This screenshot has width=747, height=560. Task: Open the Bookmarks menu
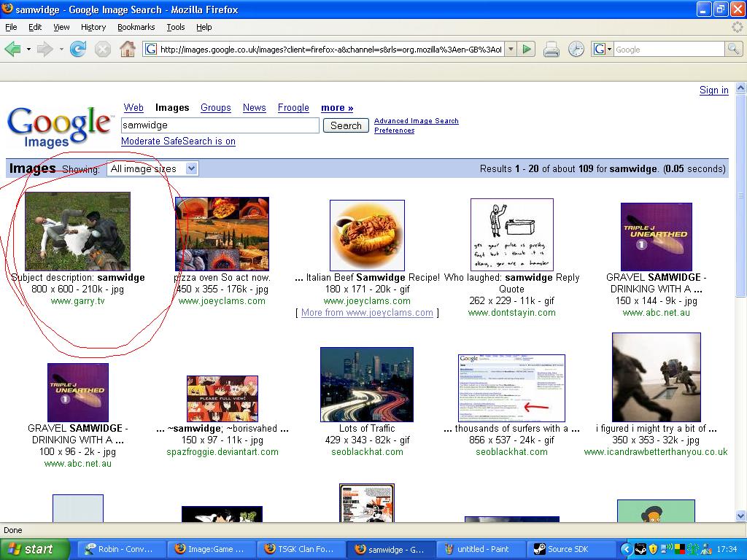tap(136, 27)
